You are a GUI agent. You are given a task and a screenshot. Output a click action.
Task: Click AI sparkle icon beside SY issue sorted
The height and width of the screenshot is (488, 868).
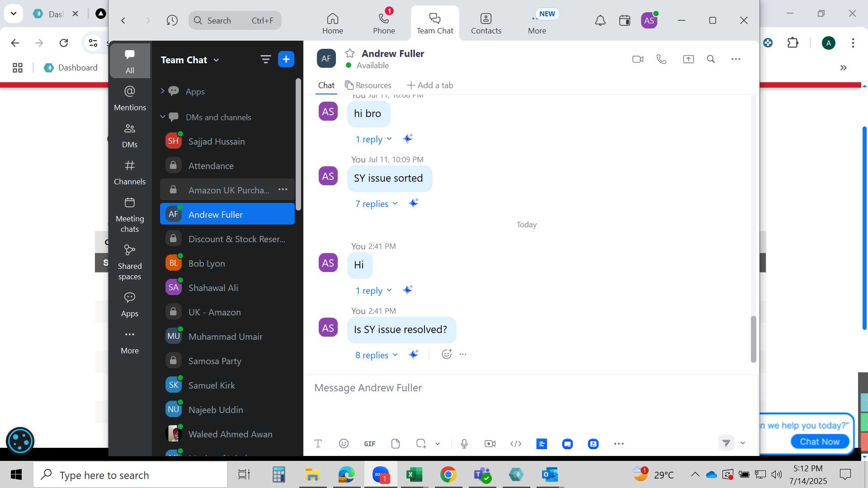point(413,203)
